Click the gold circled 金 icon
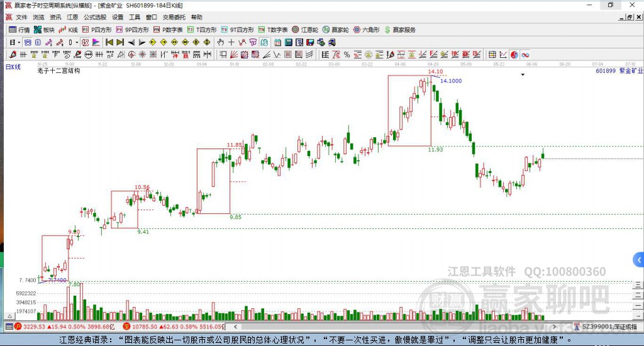This screenshot has width=644, height=346. (x=369, y=55)
